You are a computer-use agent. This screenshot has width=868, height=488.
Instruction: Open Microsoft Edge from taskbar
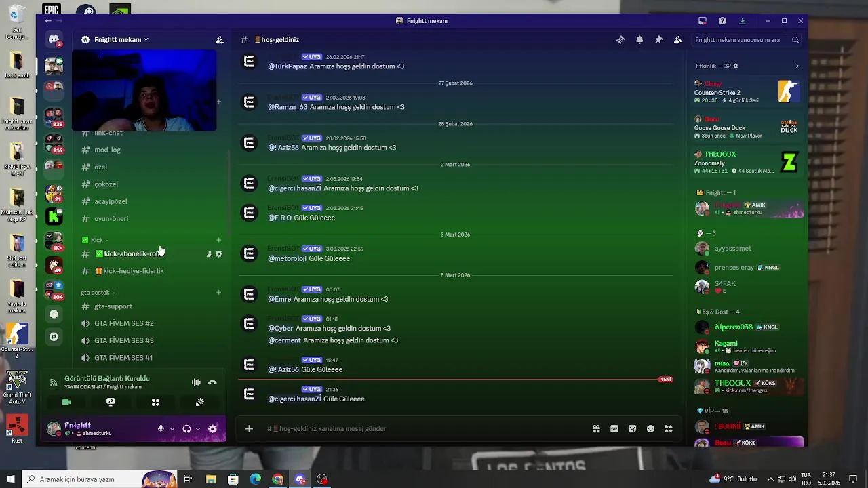[x=255, y=479]
